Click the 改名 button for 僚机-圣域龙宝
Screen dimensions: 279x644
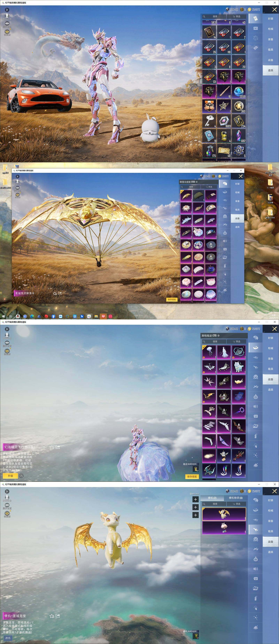8,638
